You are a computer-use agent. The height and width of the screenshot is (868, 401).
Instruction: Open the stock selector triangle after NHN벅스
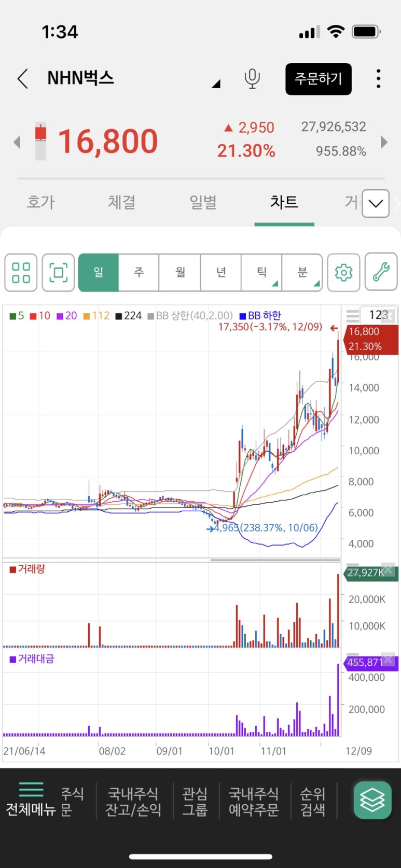point(216,83)
